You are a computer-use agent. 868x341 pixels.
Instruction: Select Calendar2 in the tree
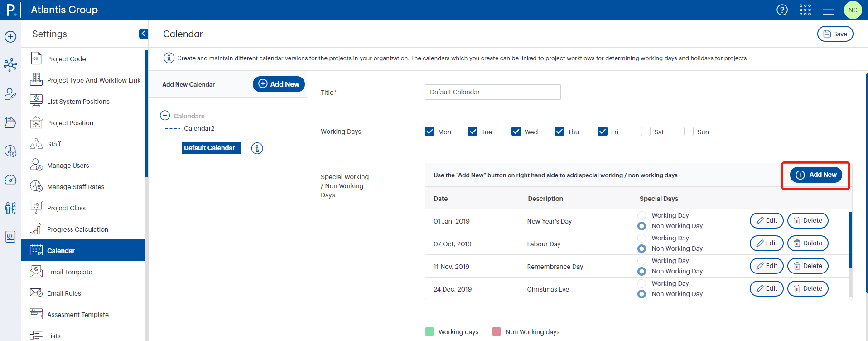coord(199,128)
